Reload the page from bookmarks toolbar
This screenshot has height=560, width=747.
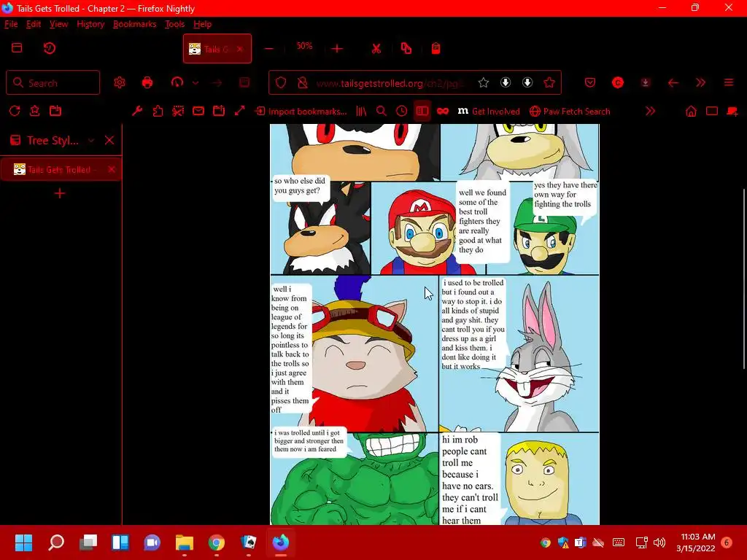click(15, 111)
